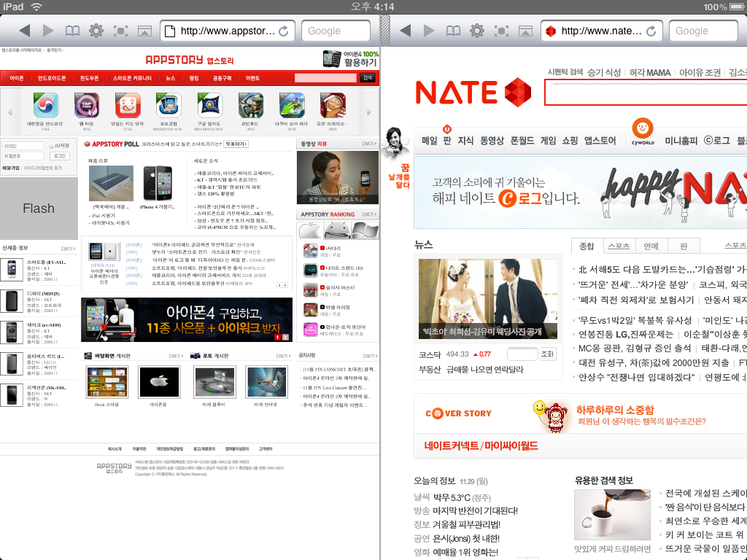Image resolution: width=747 pixels, height=560 pixels.
Task: Tap the image toolbar icon in left pane
Action: click(x=145, y=31)
